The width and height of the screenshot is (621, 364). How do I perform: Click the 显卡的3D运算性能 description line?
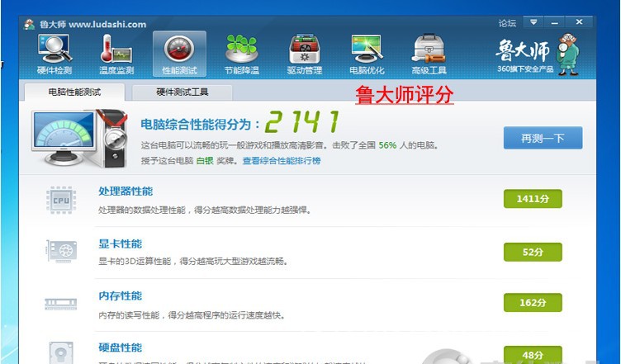pyautogui.click(x=193, y=261)
